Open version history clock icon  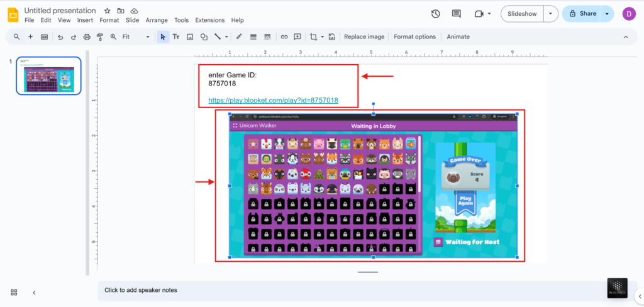[x=435, y=14]
